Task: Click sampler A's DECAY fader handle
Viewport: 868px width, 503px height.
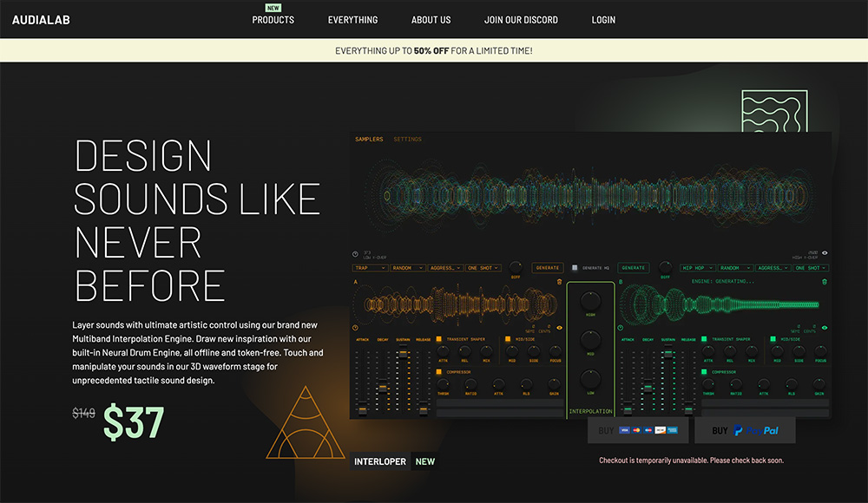Action: (x=383, y=388)
